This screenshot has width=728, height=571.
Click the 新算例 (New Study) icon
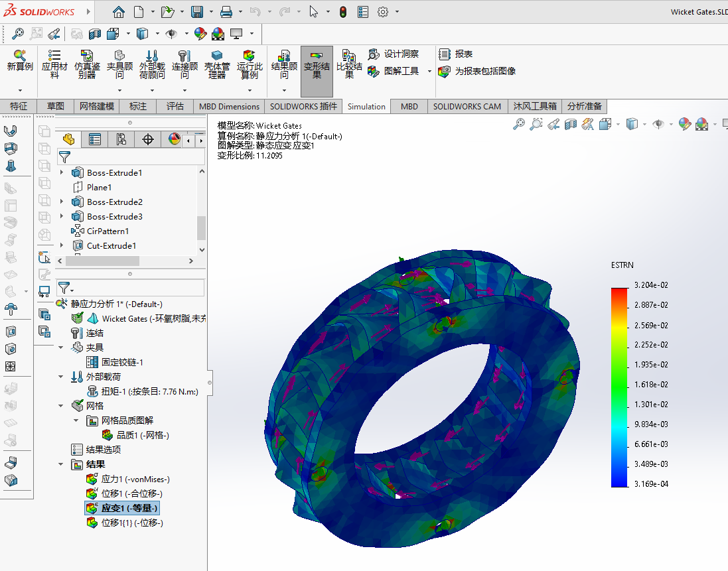[x=20, y=62]
